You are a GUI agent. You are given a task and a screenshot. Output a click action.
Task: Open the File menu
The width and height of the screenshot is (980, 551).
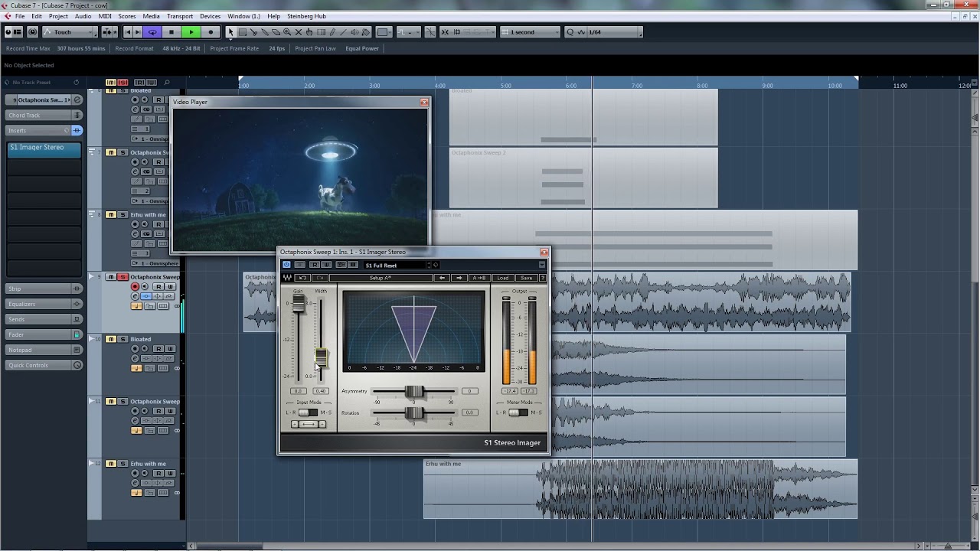20,16
